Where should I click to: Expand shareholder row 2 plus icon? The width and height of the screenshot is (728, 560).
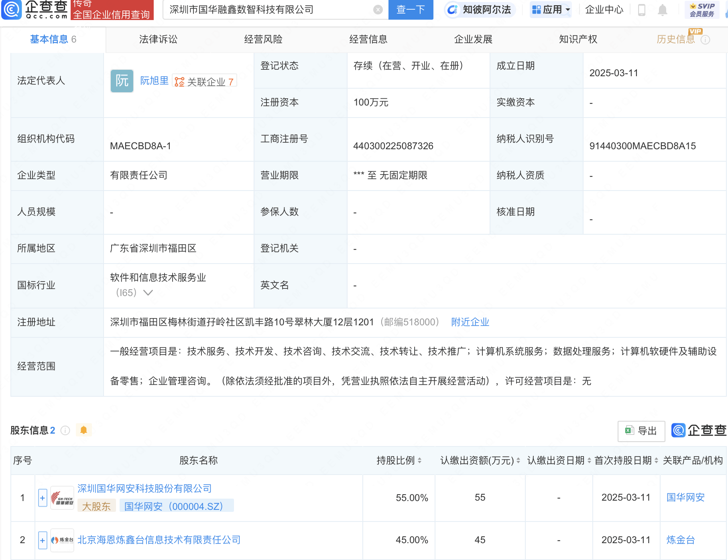[x=43, y=540]
